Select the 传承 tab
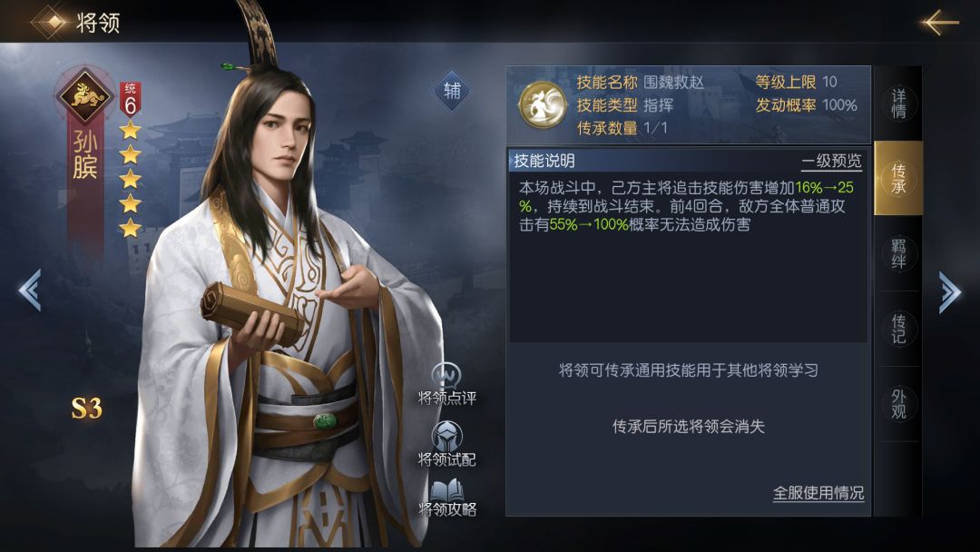Viewport: 980px width, 552px height. 898,178
